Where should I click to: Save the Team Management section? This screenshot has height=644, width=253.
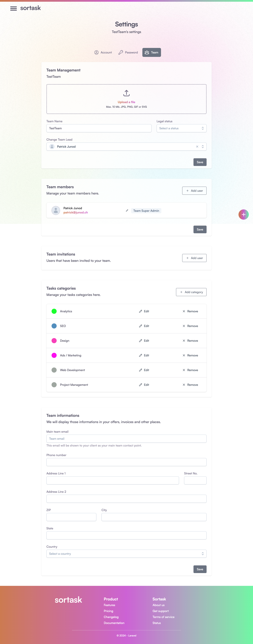click(200, 162)
